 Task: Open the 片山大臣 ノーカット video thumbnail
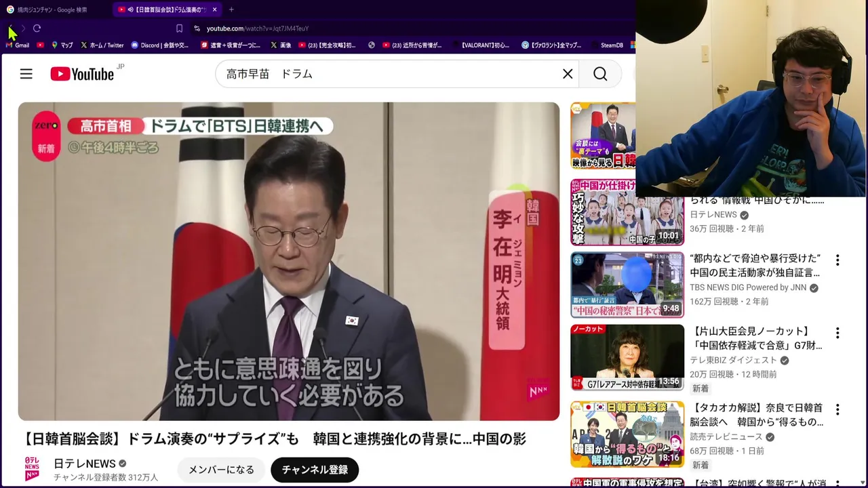[627, 357]
